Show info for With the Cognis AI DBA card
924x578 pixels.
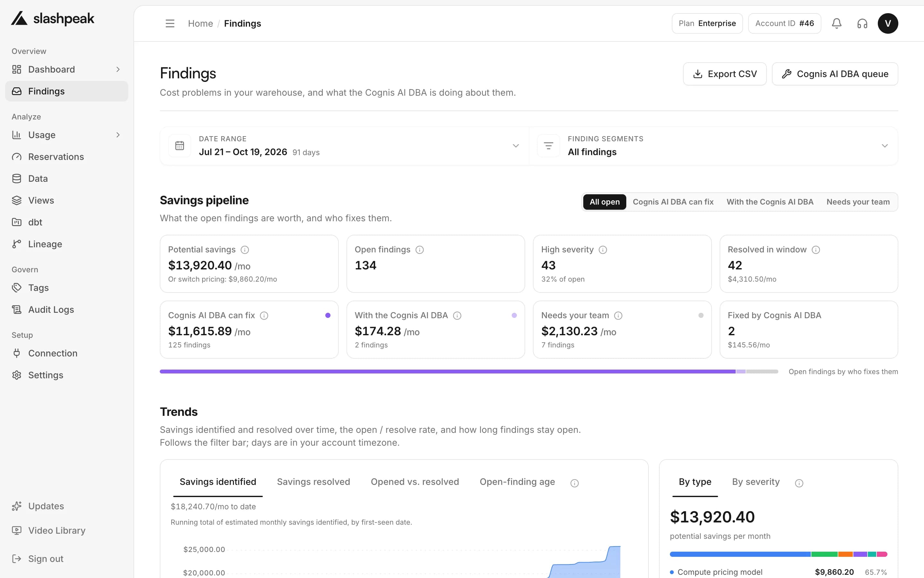coord(457,315)
